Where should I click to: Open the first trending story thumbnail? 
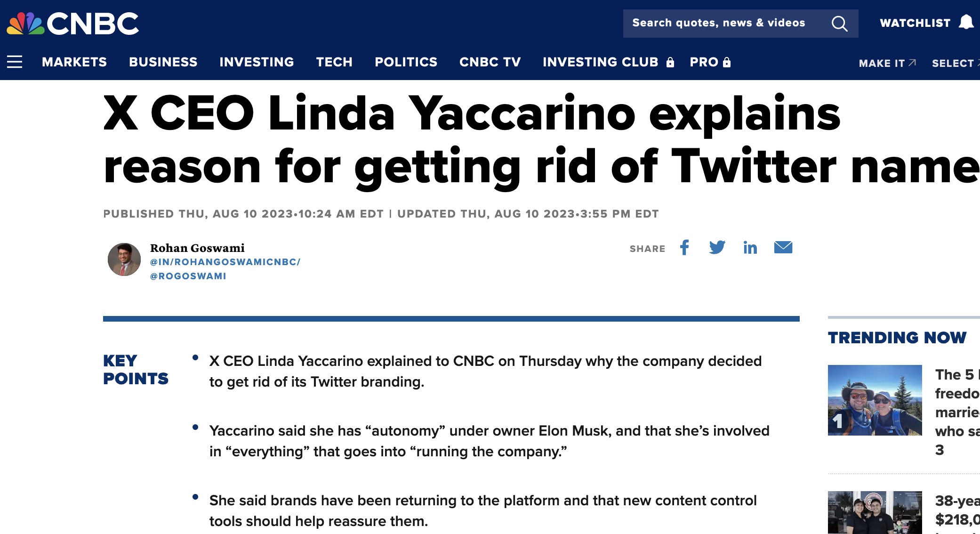(x=875, y=400)
